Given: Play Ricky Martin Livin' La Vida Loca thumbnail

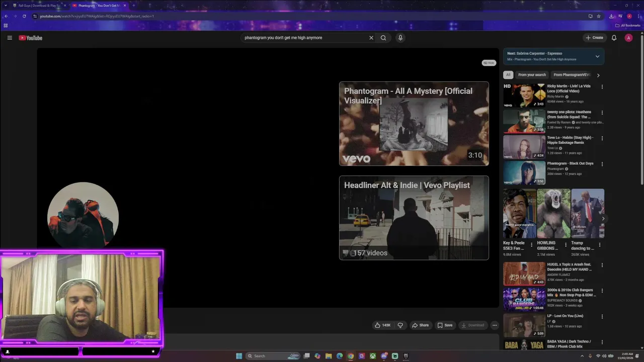Looking at the screenshot, I should pos(524,96).
